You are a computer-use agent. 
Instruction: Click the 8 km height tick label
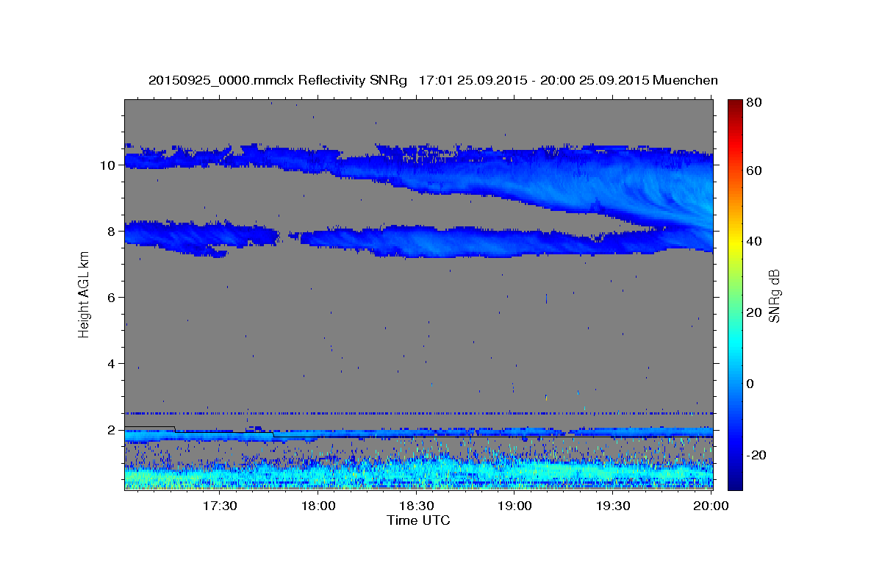point(112,232)
